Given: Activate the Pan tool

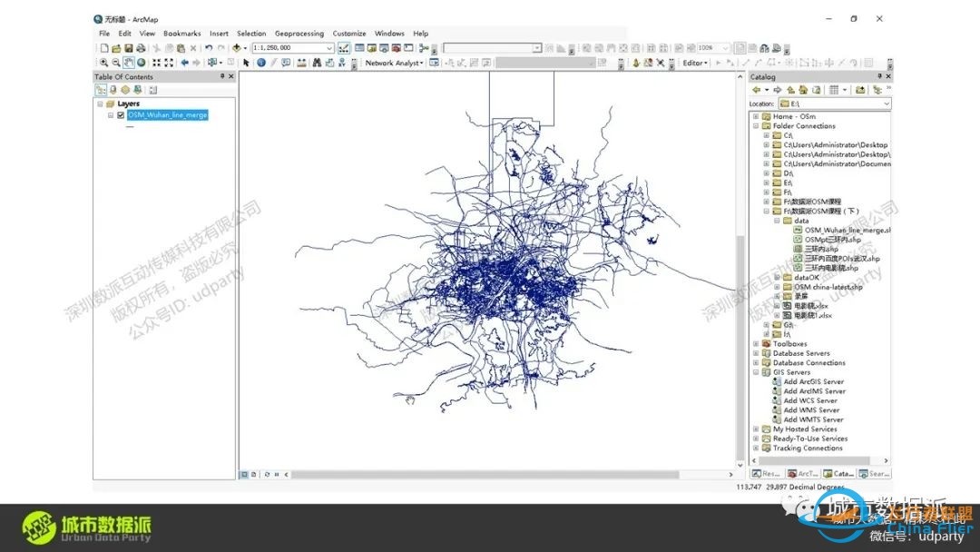Looking at the screenshot, I should tap(129, 62).
